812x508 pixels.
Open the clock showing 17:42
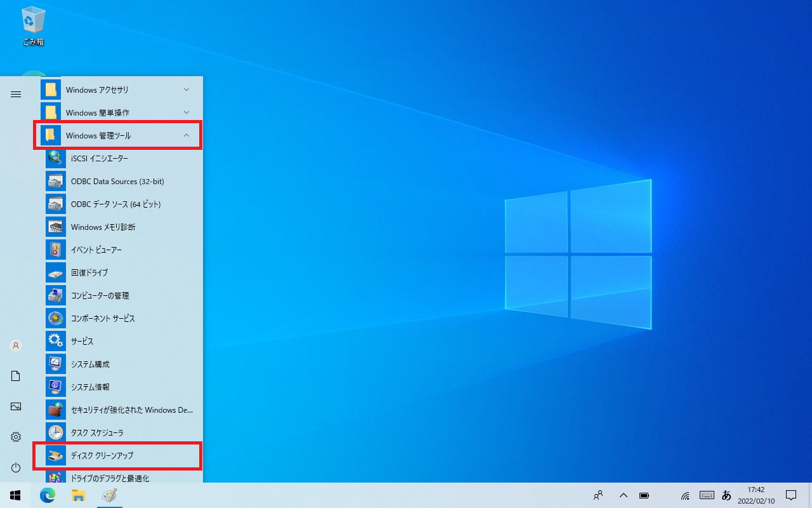point(756,495)
